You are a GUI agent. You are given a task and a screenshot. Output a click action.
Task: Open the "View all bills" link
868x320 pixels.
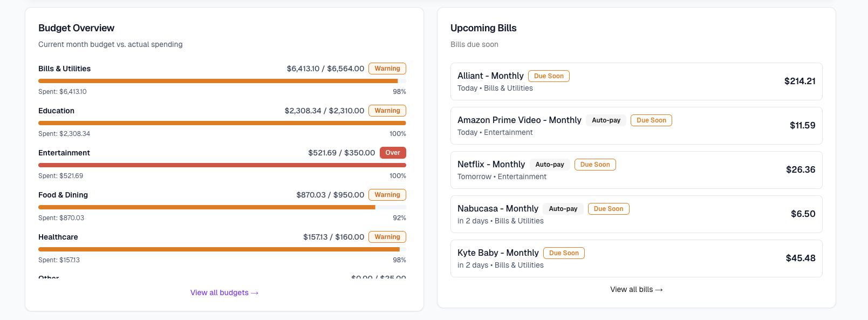coord(636,289)
